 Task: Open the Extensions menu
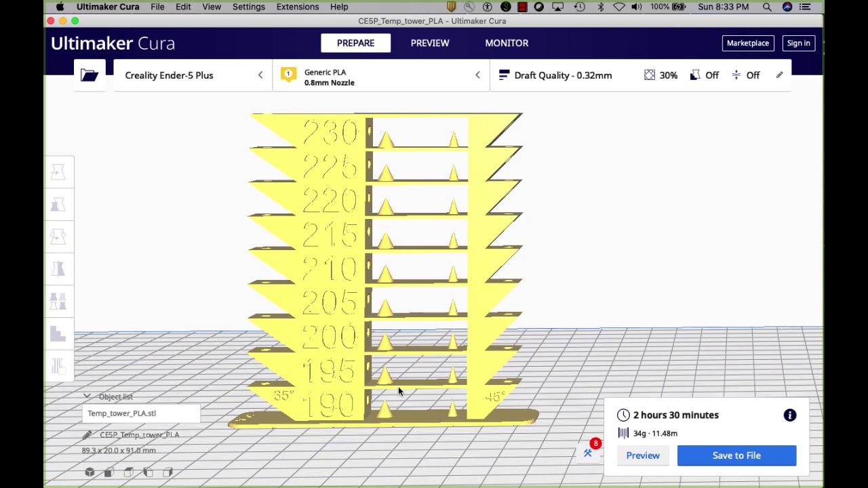pyautogui.click(x=298, y=7)
